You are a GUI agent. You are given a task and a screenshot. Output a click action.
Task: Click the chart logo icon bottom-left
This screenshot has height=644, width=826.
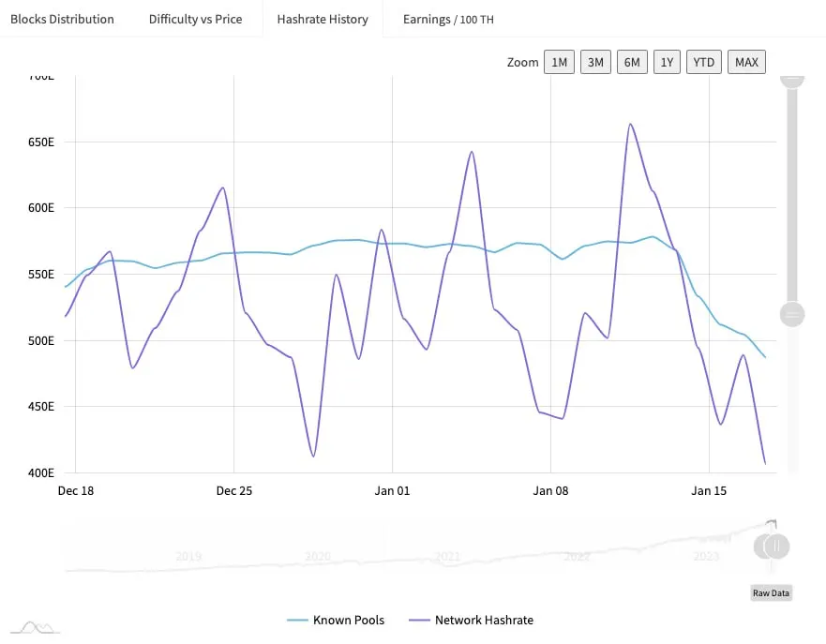click(x=35, y=627)
